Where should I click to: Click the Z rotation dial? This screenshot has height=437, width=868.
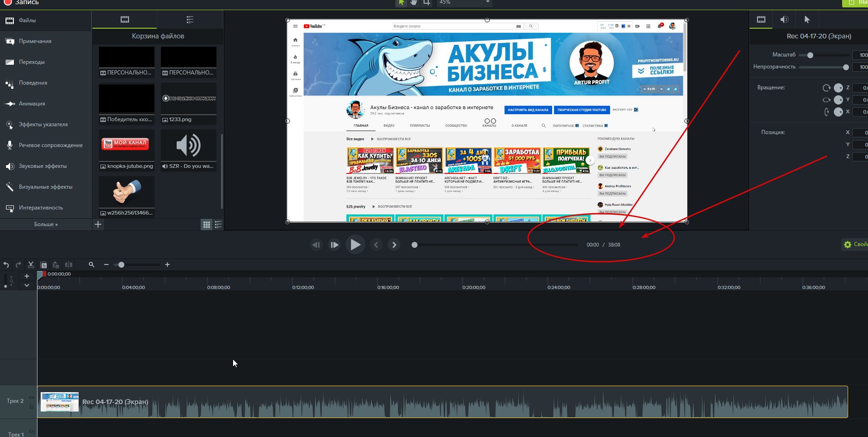[x=838, y=88]
